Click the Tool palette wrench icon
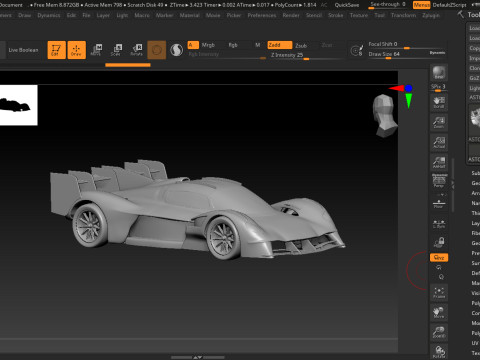The height and width of the screenshot is (360, 480). pos(461,14)
